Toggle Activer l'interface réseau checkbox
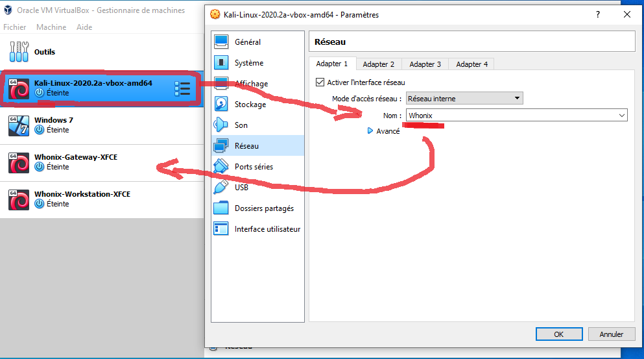This screenshot has width=644, height=359. click(x=320, y=82)
